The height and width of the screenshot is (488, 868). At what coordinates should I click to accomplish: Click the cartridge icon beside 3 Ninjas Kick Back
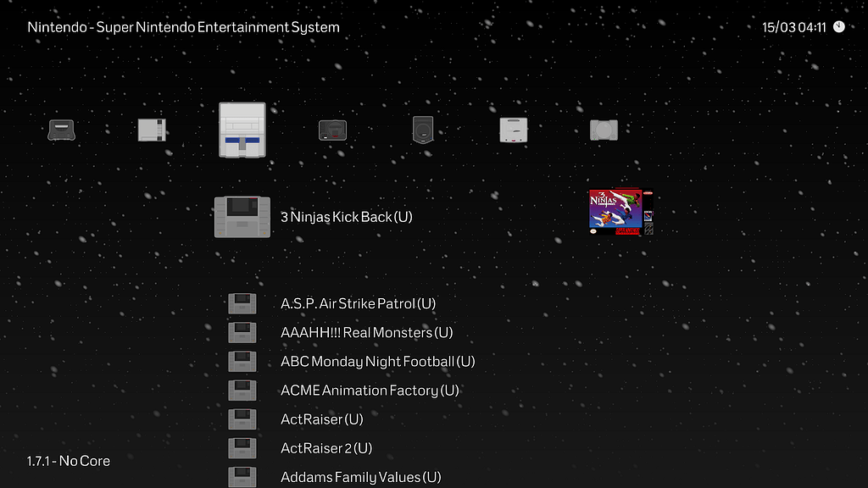[242, 216]
